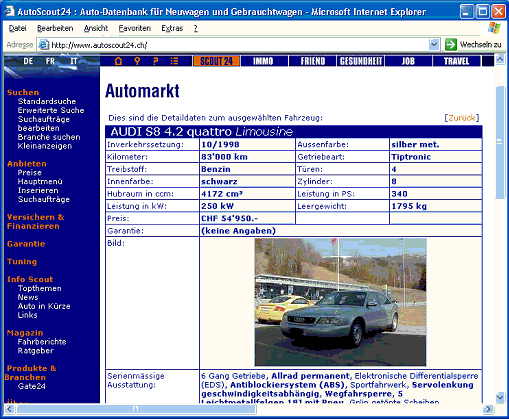
Task: Open Standardsuche in the sidebar
Action: [x=47, y=101]
